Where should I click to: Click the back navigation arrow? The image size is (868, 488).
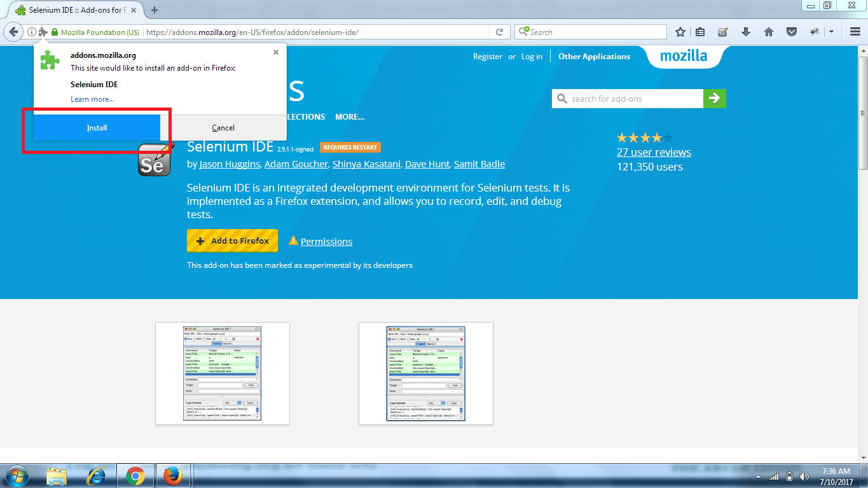click(13, 32)
